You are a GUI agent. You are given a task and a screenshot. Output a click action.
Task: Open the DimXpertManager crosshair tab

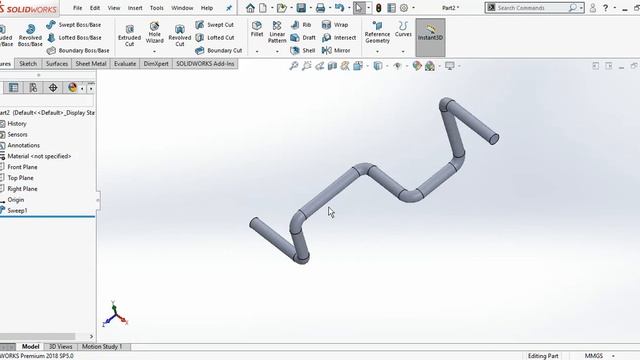pos(53,88)
